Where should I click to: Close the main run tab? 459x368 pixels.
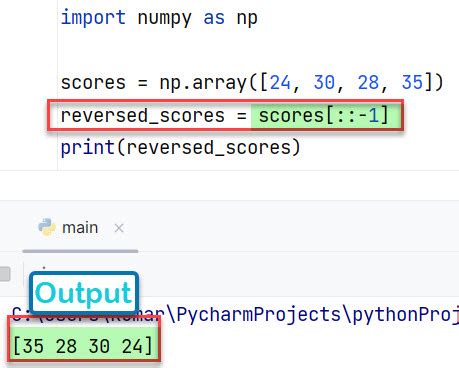point(119,228)
